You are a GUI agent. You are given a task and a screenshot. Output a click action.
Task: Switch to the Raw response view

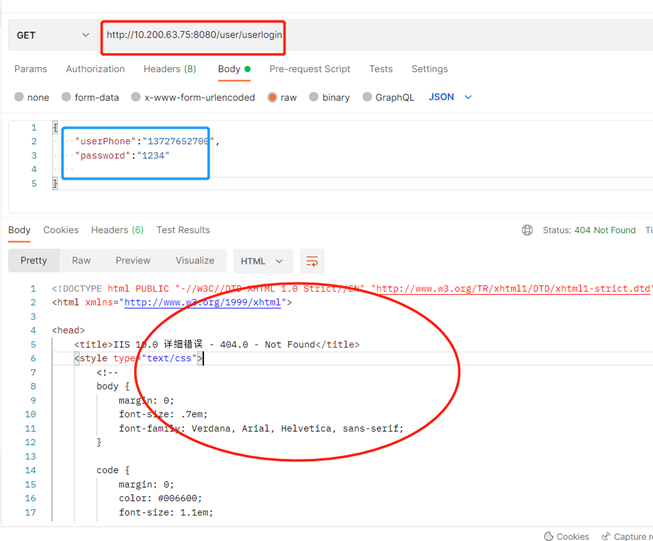(81, 261)
